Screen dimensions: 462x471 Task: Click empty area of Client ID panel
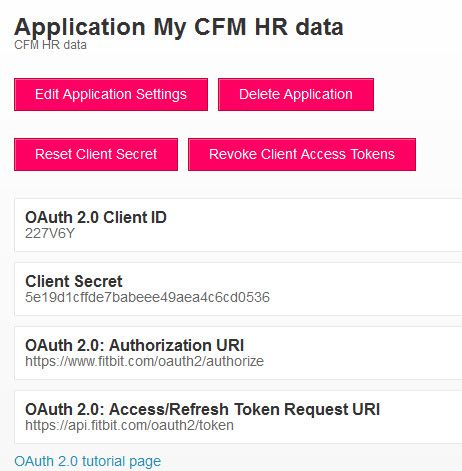tap(317, 225)
